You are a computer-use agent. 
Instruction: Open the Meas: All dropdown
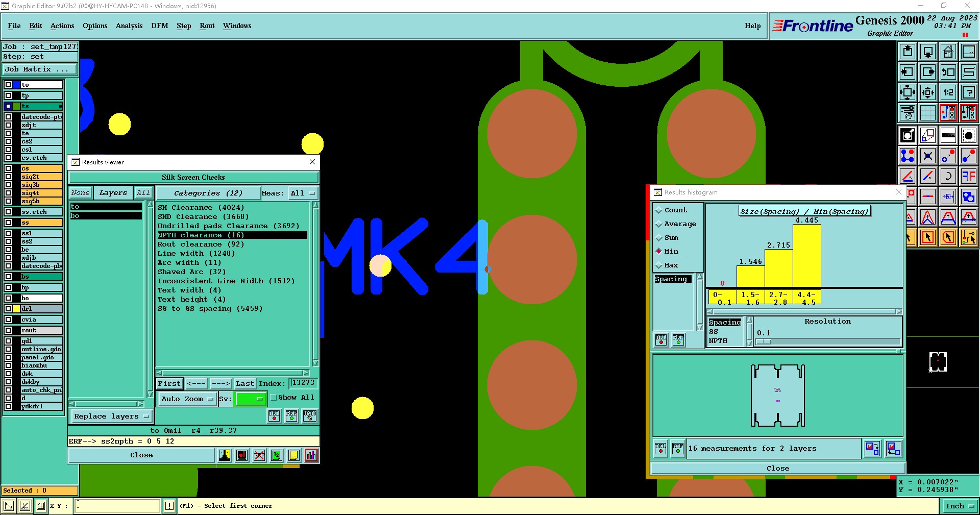[302, 193]
